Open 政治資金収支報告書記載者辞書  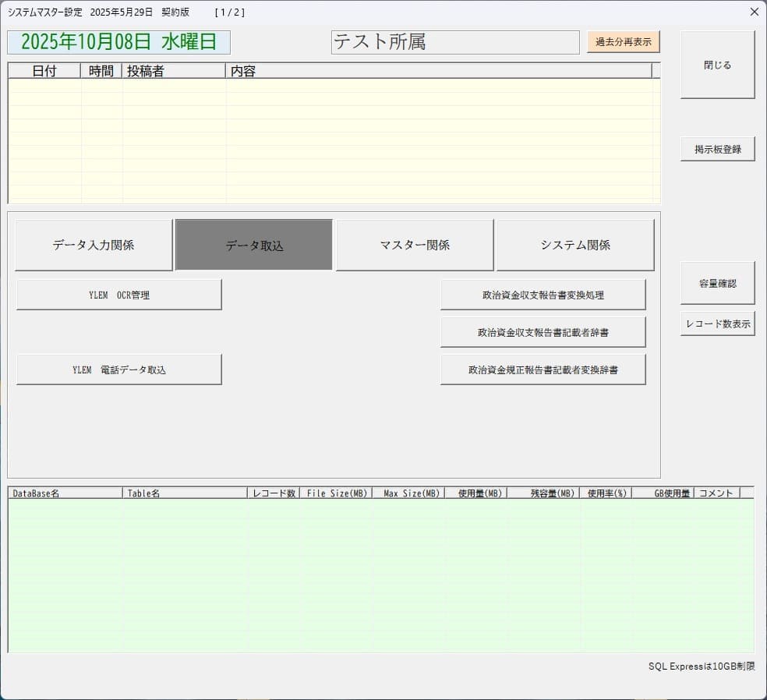543,332
